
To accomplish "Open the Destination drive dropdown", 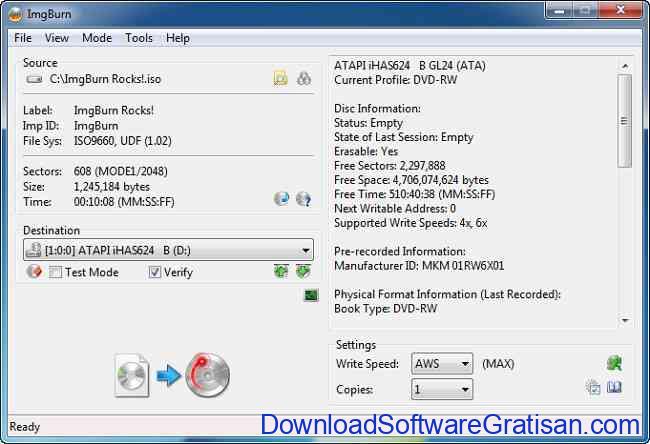I will click(168, 250).
